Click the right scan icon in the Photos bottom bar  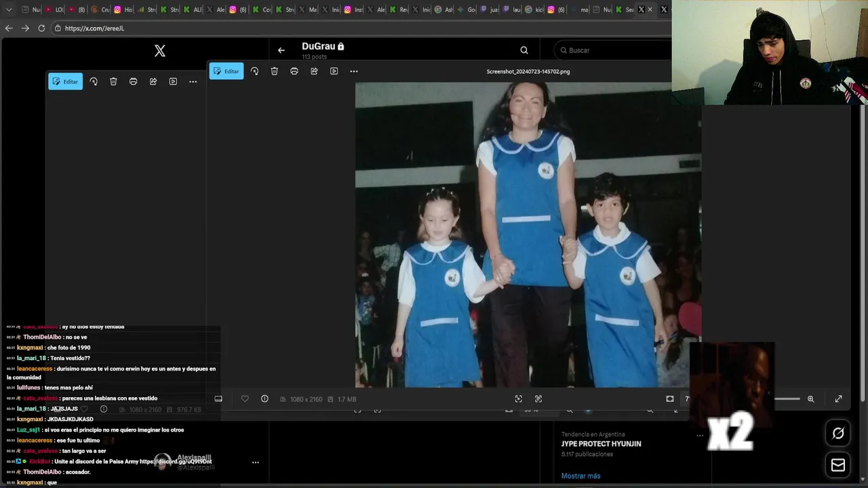pyautogui.click(x=538, y=399)
